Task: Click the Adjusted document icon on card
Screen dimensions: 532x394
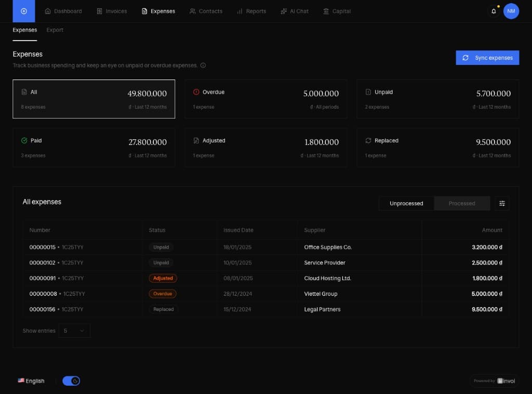Action: click(x=196, y=140)
